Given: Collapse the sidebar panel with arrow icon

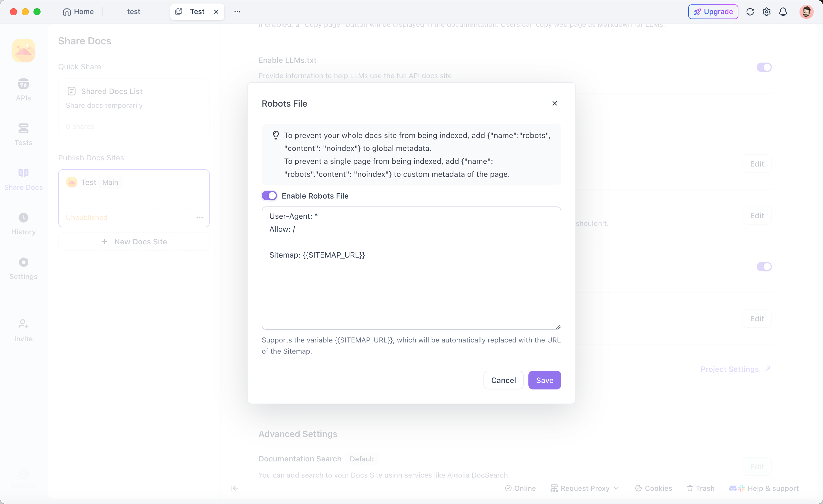Looking at the screenshot, I should (x=235, y=488).
